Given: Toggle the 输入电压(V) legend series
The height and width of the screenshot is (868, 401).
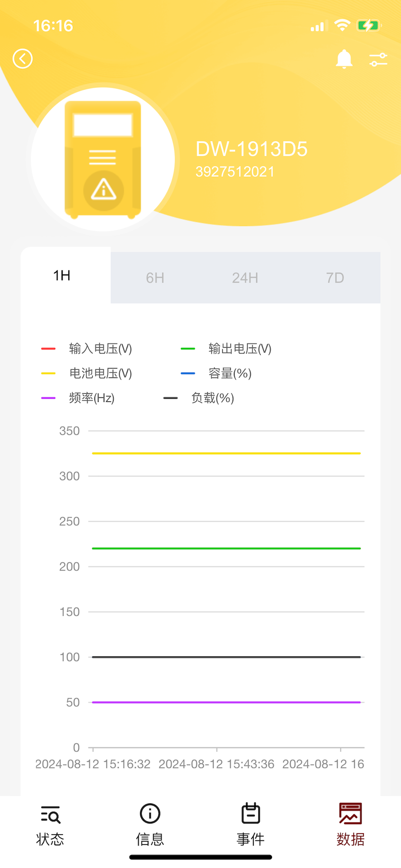Looking at the screenshot, I should point(100,349).
